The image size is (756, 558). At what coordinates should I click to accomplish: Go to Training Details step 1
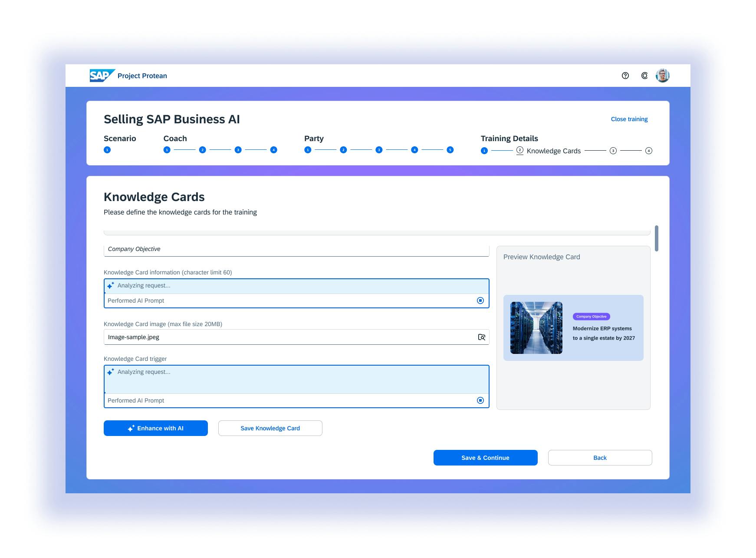[x=484, y=151]
